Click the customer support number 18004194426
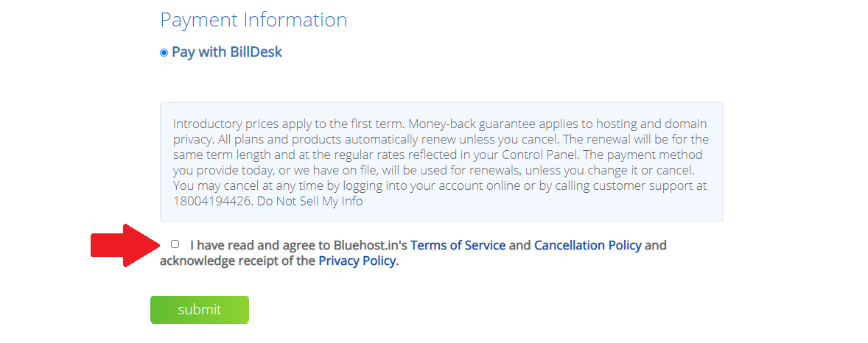Viewport: 868px width, 343px height. tap(213, 201)
